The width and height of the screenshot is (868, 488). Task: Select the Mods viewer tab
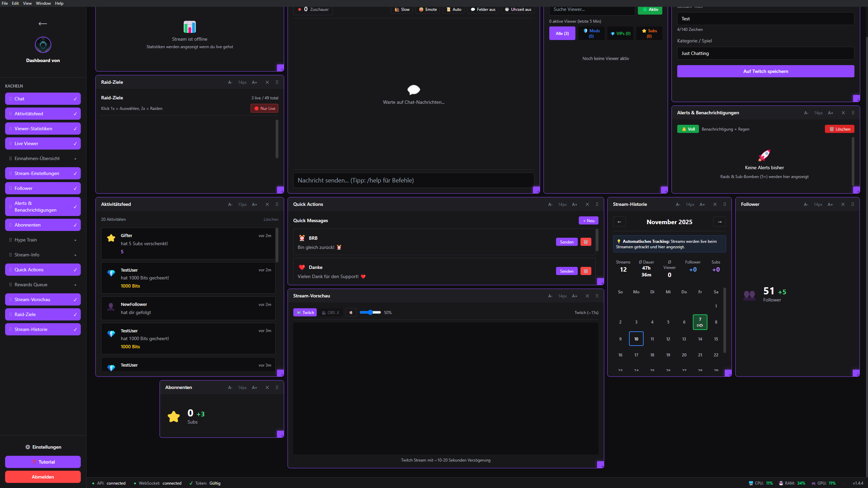point(591,33)
